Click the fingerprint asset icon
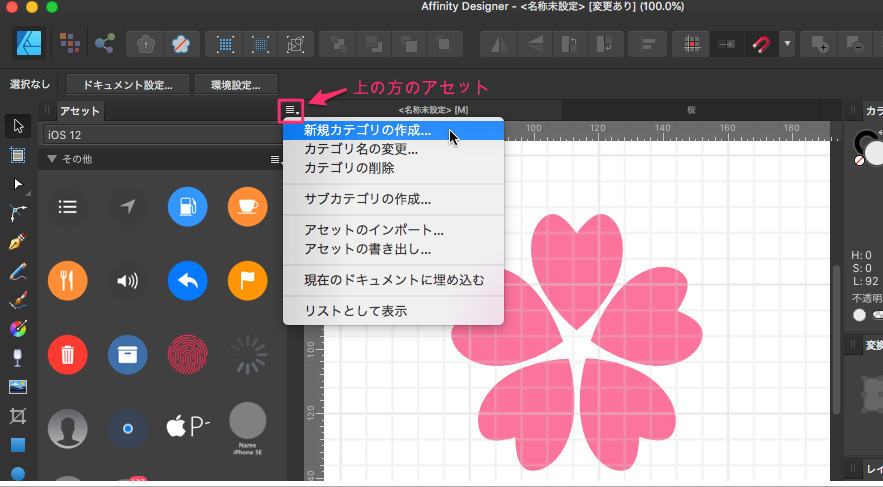 (x=187, y=353)
